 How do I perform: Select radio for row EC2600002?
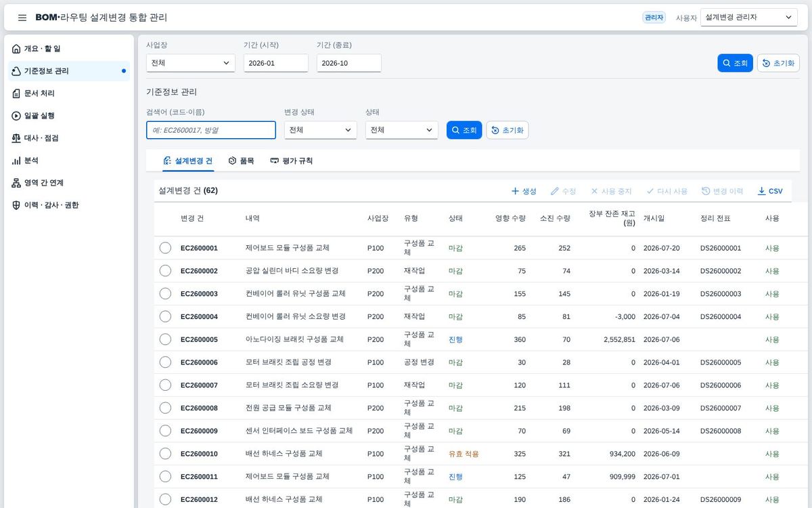(165, 271)
